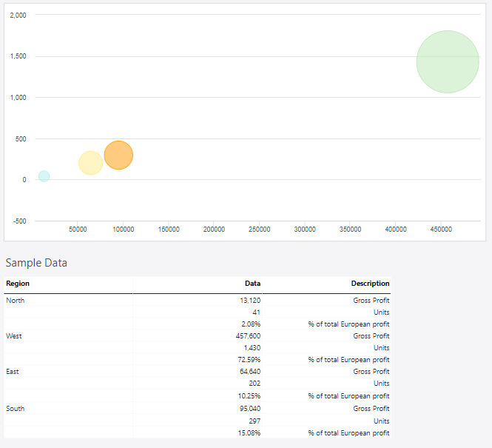Click the 450000 x-axis label

(441, 230)
